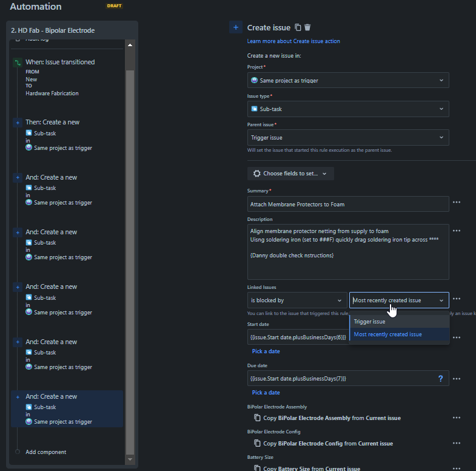Click Copy BiPolar Electrode Config from Current issue
This screenshot has width=476, height=471.
pyautogui.click(x=328, y=443)
